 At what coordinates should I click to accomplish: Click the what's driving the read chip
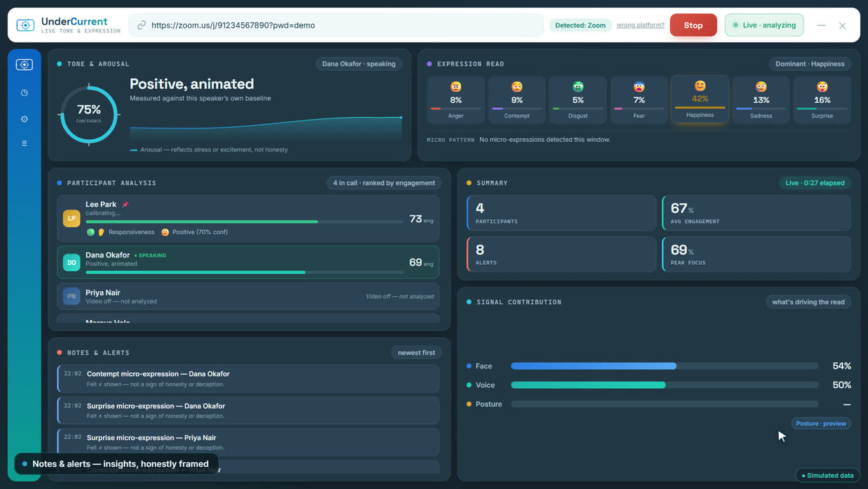point(808,302)
